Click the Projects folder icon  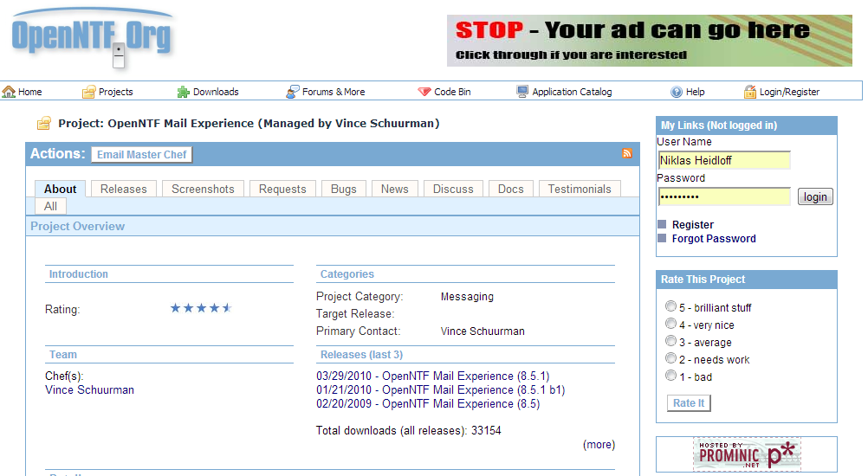(x=88, y=92)
